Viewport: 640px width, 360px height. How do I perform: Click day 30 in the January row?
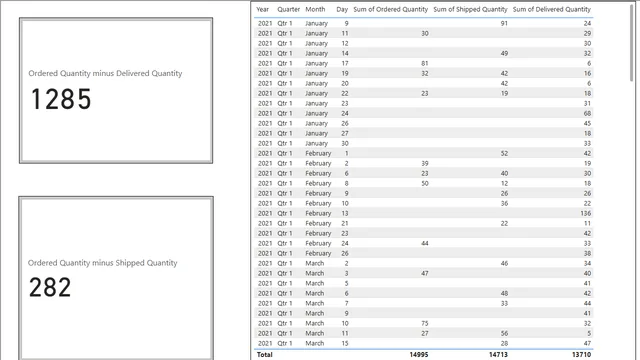coord(345,143)
